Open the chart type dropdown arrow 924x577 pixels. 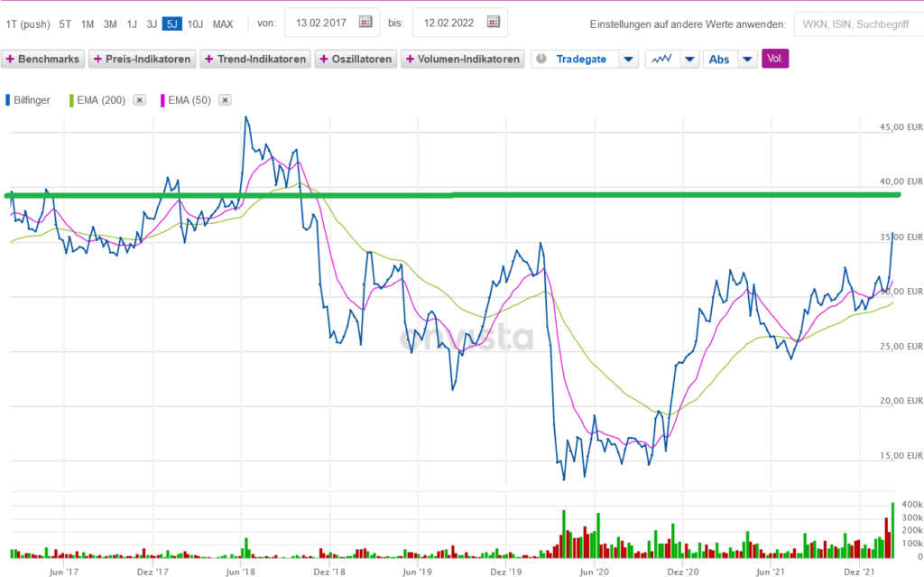point(689,60)
